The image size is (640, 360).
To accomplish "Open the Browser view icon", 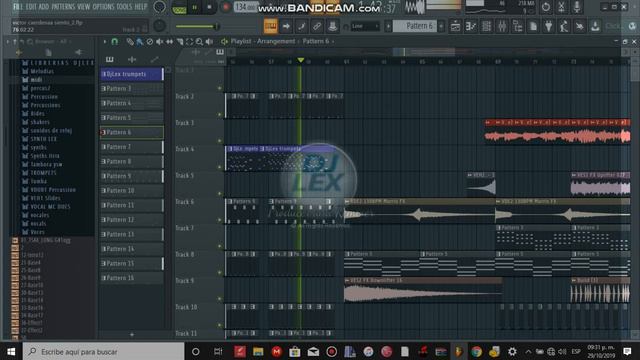I will tap(518, 27).
